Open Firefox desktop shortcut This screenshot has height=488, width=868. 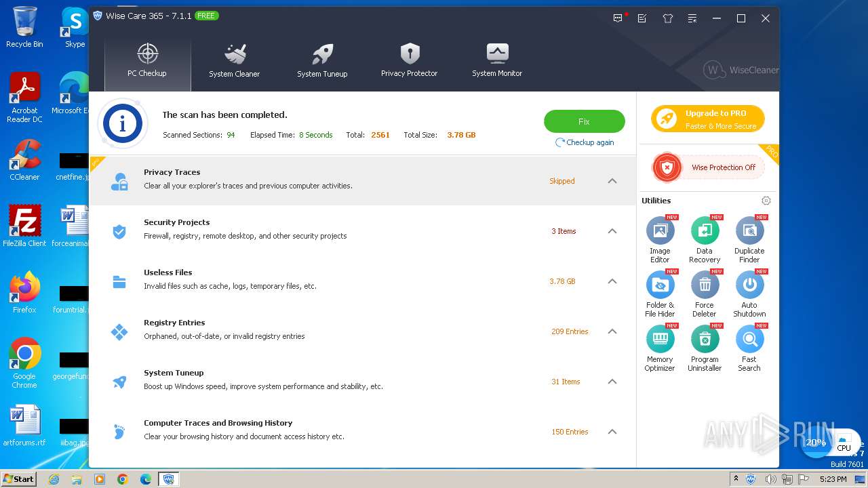click(24, 292)
